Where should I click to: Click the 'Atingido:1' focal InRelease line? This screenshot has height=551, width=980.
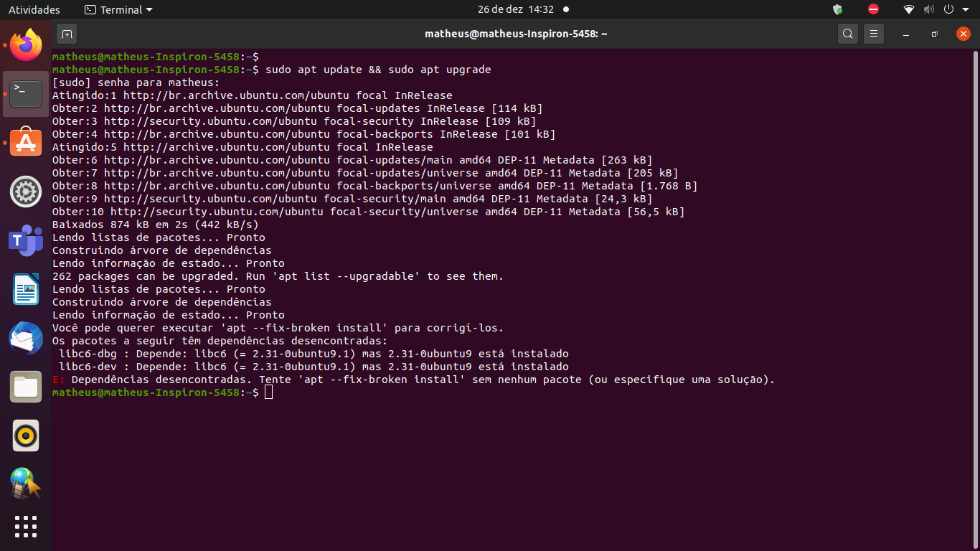click(253, 95)
